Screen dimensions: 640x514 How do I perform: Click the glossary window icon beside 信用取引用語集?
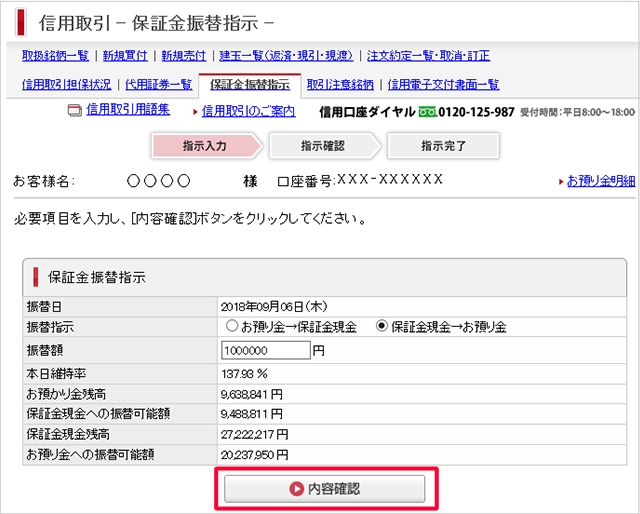point(74,111)
